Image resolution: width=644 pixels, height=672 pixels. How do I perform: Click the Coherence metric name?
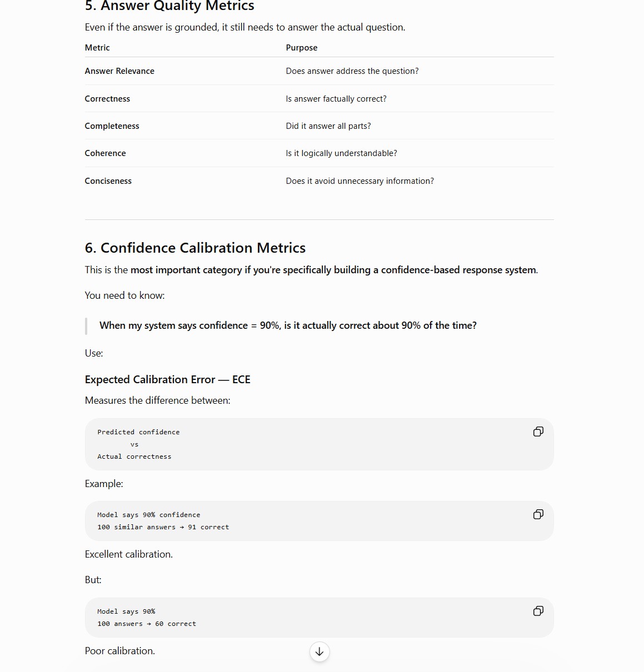point(105,153)
